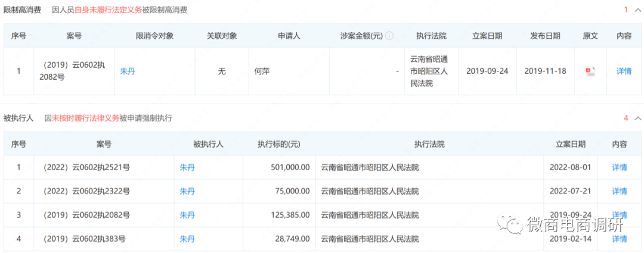
Task: Open 朱丹 link in 限消令对象 column
Action: (128, 71)
